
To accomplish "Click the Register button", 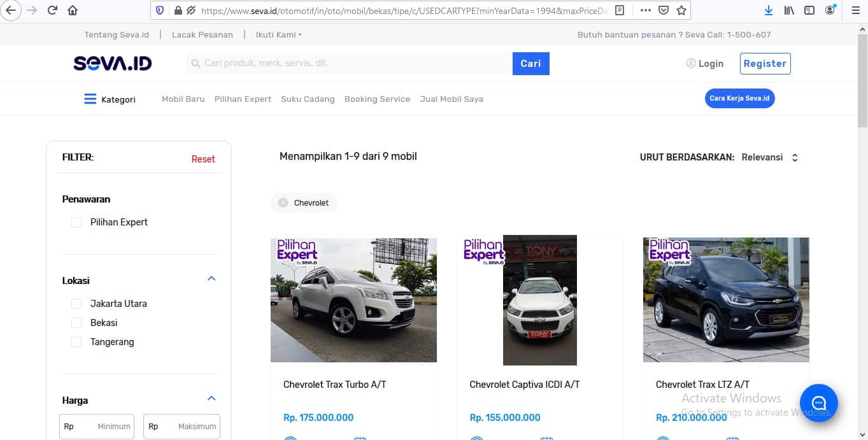I will (x=765, y=64).
